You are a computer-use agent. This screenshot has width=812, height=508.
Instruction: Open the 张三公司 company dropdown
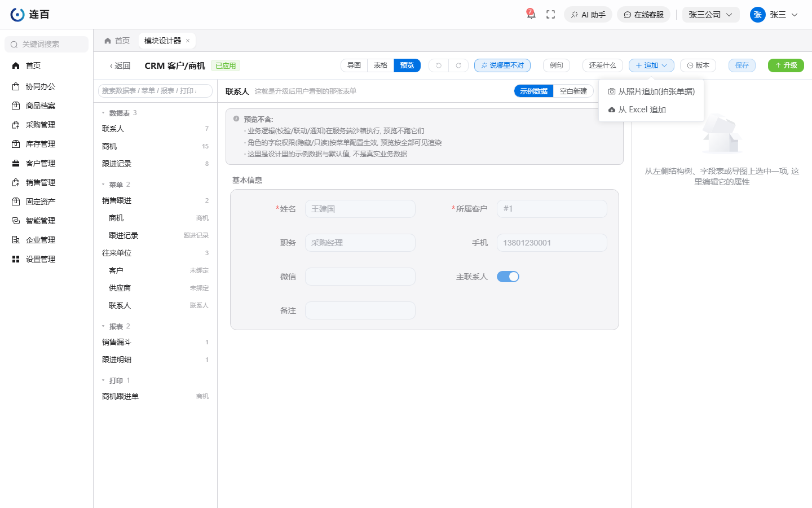(710, 15)
